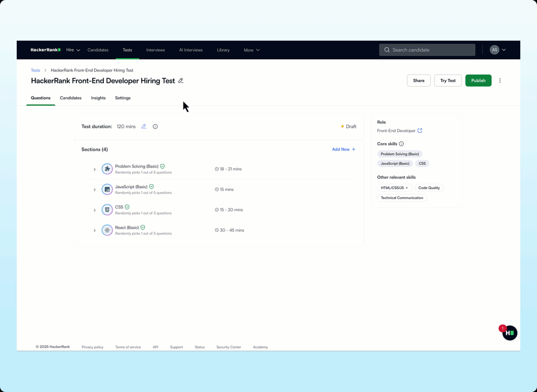This screenshot has height=392, width=537.
Task: Click the Try Test button
Action: (448, 81)
